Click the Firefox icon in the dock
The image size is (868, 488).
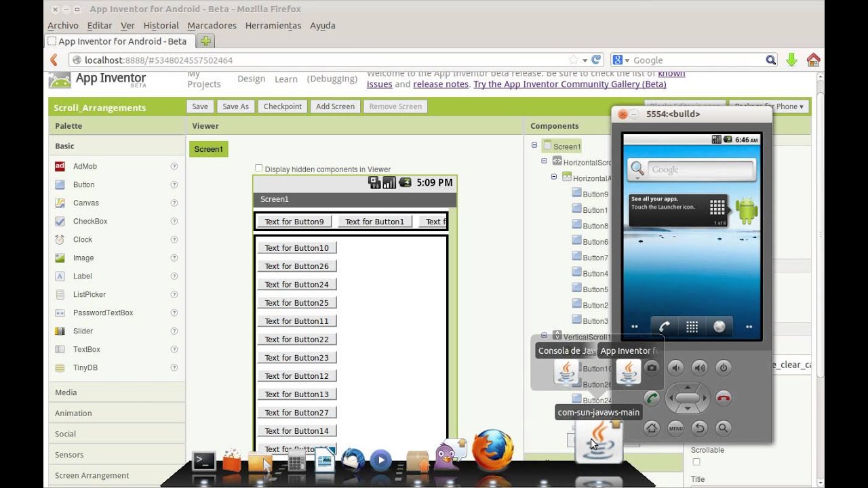coord(493,449)
